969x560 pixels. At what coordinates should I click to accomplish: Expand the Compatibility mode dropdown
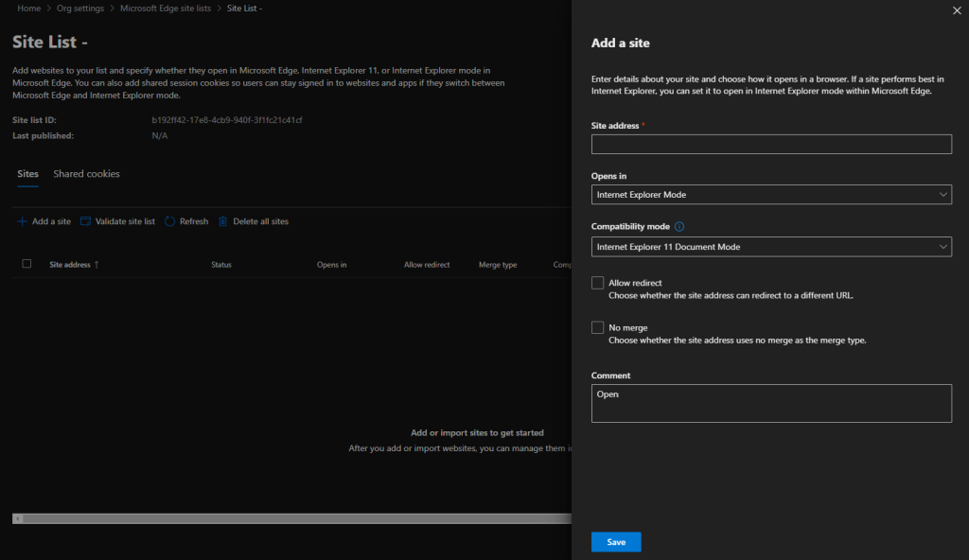pyautogui.click(x=771, y=247)
